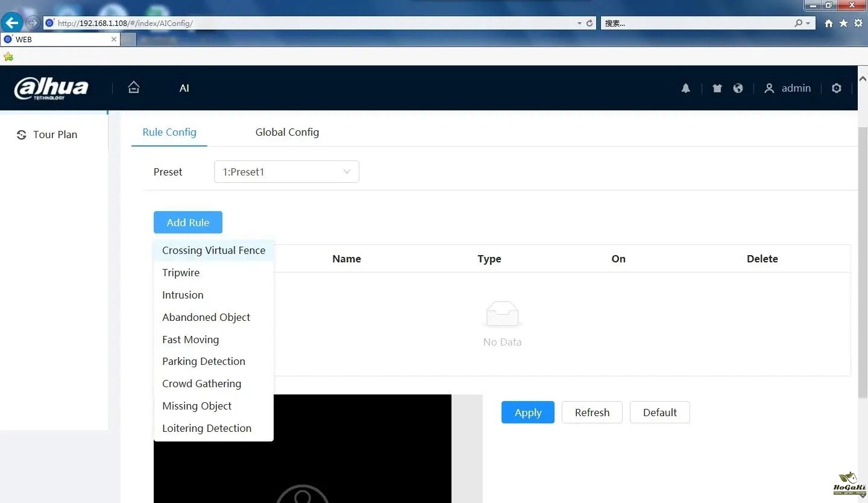Open the address bar history dropdown
This screenshot has width=868, height=503.
(579, 24)
